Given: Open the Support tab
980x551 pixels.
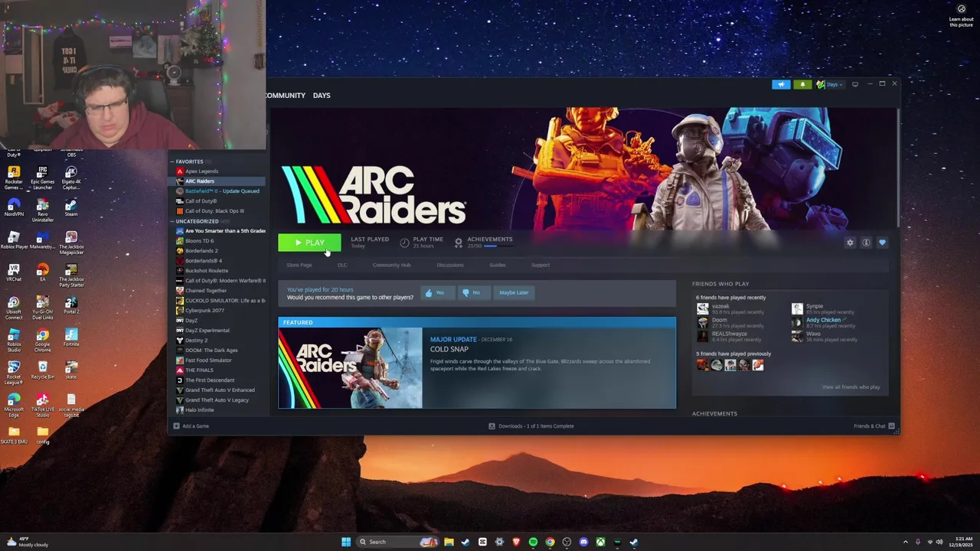Looking at the screenshot, I should click(x=541, y=265).
